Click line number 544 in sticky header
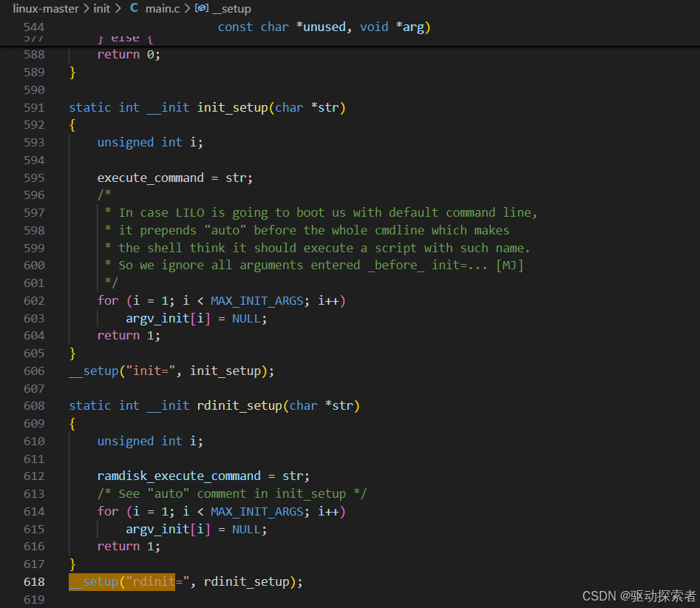Screen dimensions: 700x608 tap(35, 27)
